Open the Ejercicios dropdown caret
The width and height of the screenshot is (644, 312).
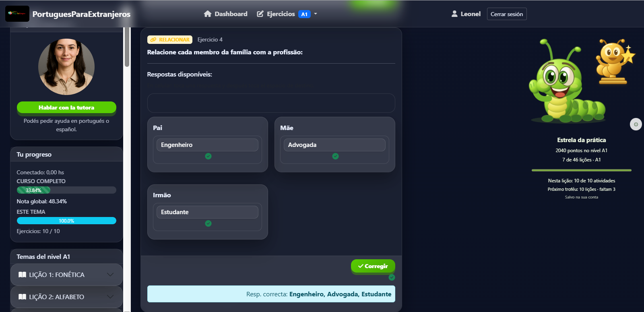[x=316, y=14]
